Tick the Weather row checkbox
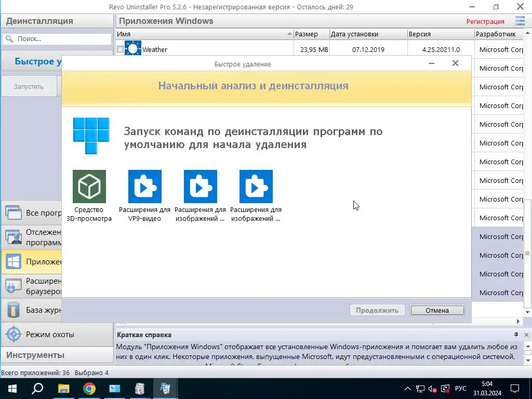 (x=120, y=49)
